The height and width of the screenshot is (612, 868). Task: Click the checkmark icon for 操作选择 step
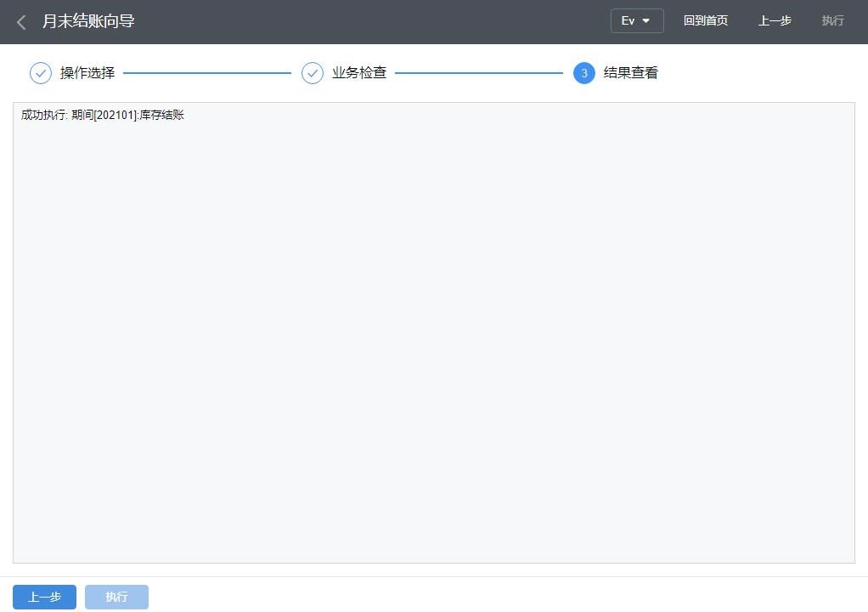click(41, 73)
